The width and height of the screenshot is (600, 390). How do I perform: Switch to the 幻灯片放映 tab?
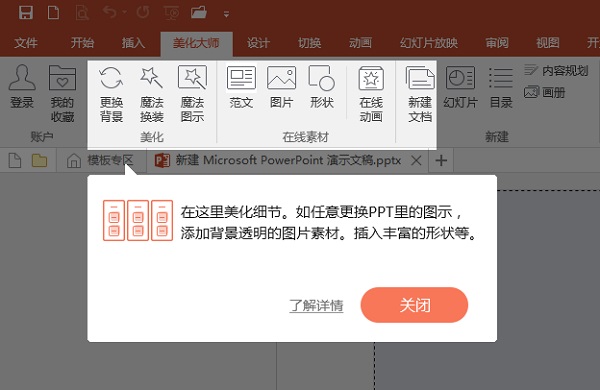click(x=429, y=43)
